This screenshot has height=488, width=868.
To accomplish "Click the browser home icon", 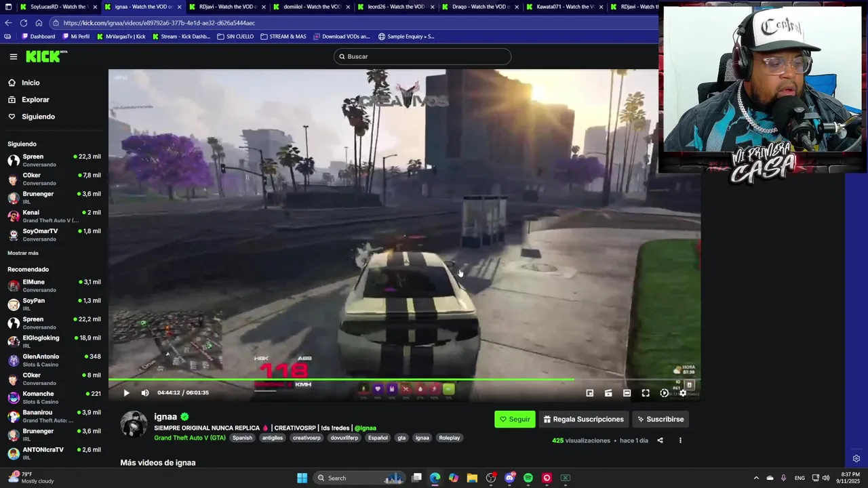I will tap(39, 22).
